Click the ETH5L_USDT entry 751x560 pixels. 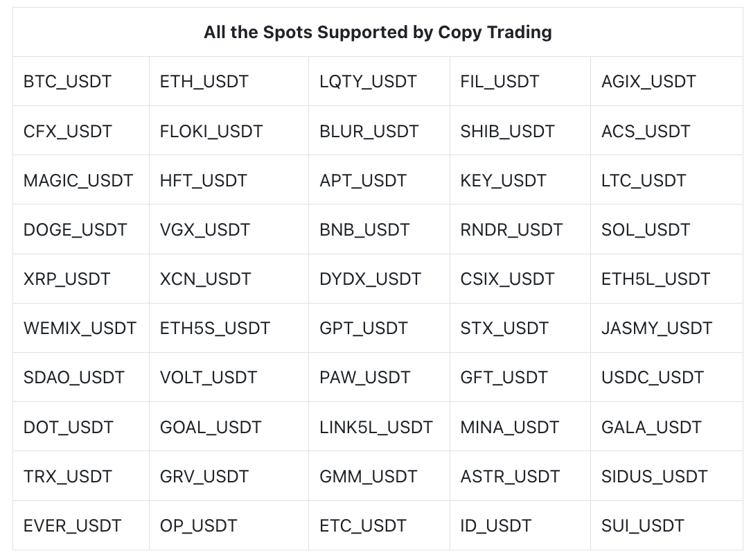pos(655,279)
